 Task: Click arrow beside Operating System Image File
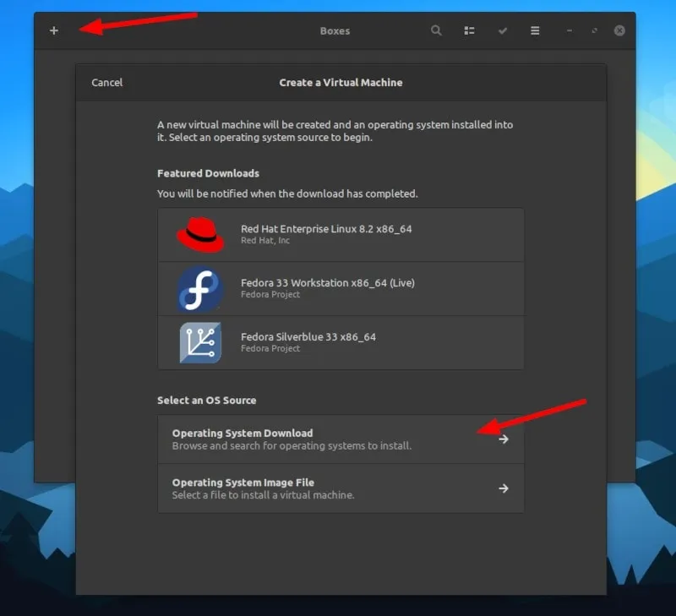pos(504,488)
